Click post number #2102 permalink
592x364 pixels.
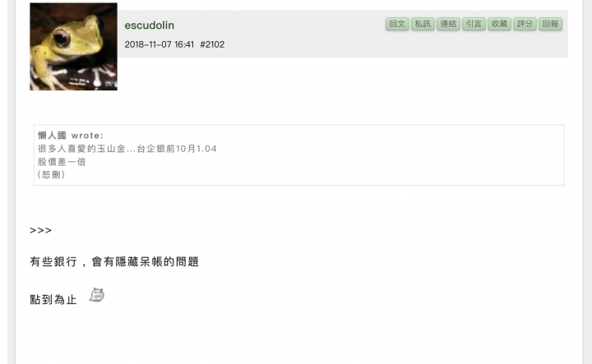click(212, 44)
